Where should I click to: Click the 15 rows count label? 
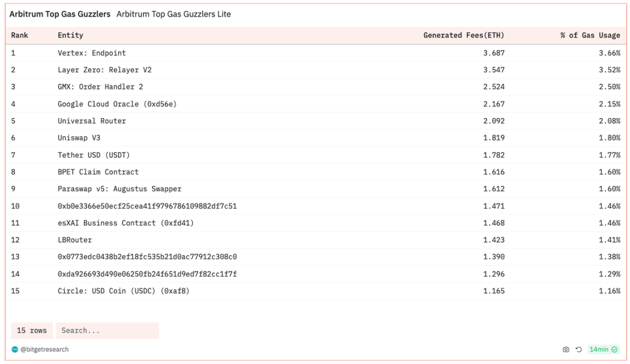point(32,331)
